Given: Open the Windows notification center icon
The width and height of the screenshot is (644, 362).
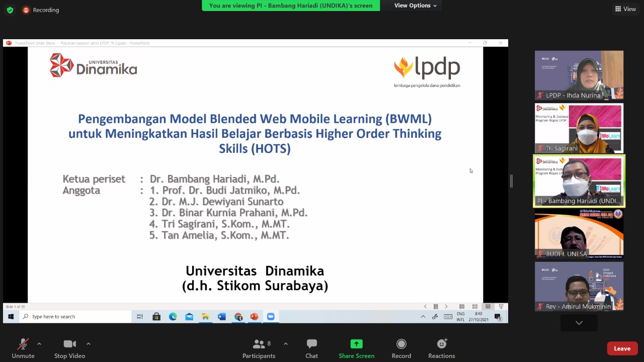Looking at the screenshot, I should (498, 317).
